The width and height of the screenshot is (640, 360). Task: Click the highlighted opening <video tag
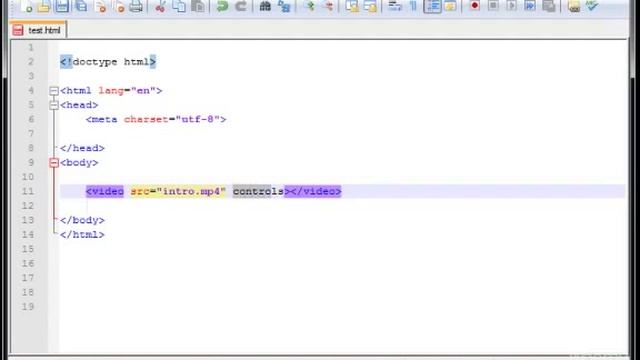click(105, 191)
